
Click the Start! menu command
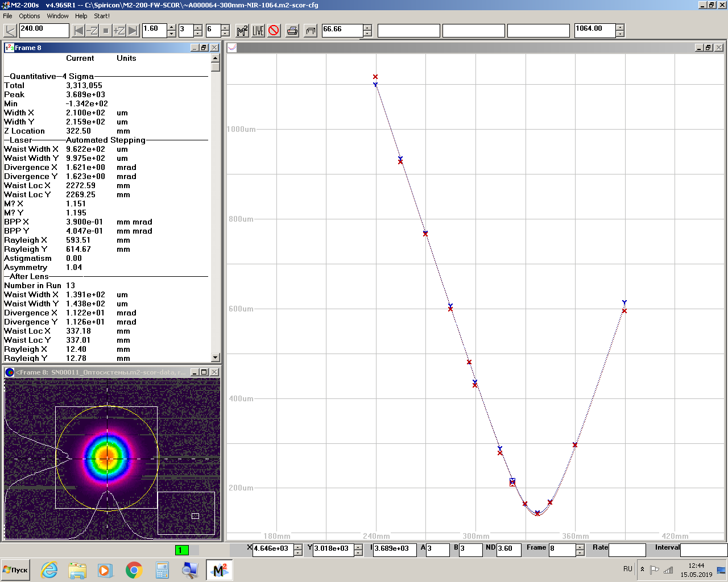tap(102, 16)
